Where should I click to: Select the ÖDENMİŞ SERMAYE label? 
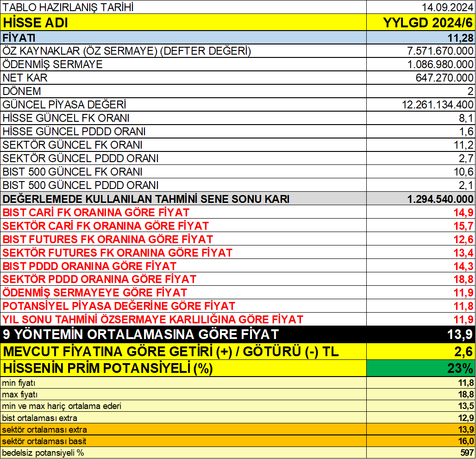[x=52, y=64]
